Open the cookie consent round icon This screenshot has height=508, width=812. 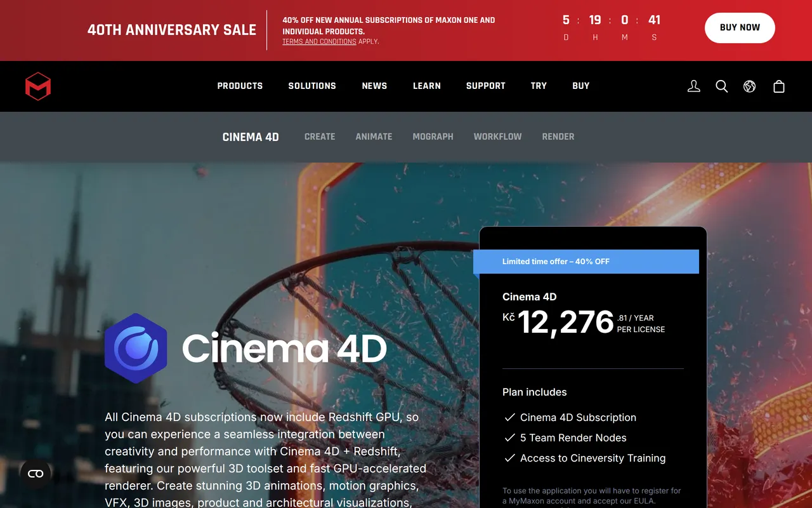[36, 474]
